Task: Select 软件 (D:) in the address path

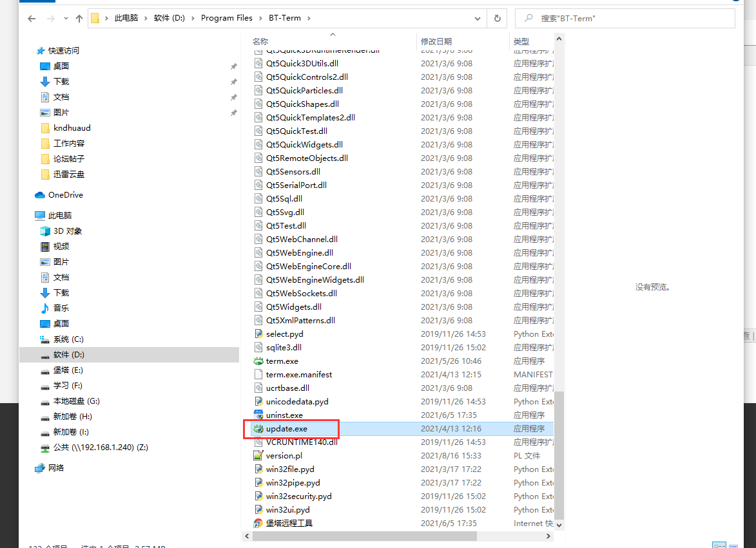Action: pos(170,18)
